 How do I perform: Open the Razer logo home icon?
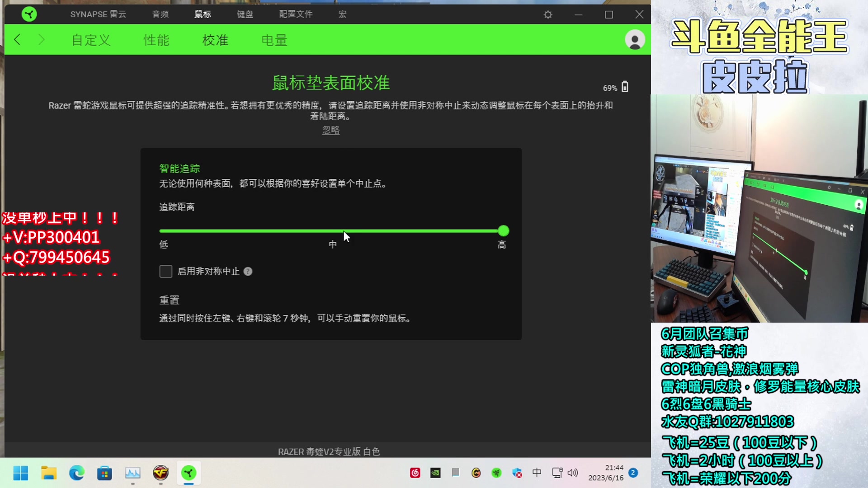tap(28, 14)
